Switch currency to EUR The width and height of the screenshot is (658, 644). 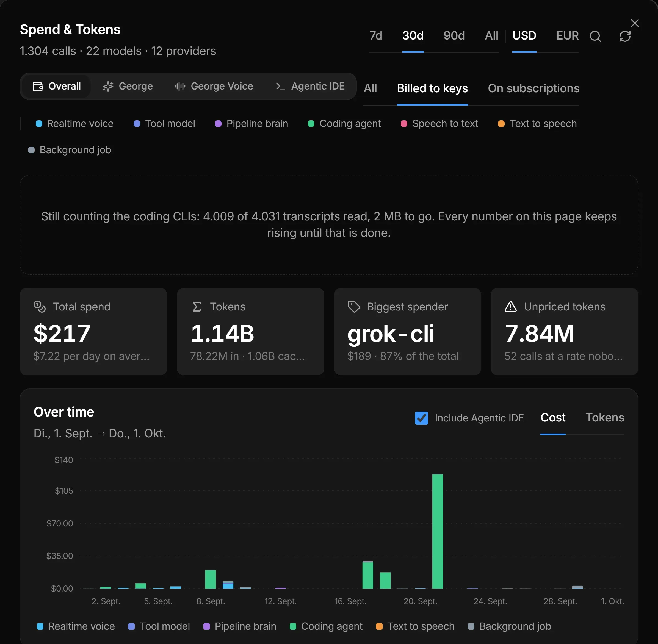pyautogui.click(x=567, y=35)
